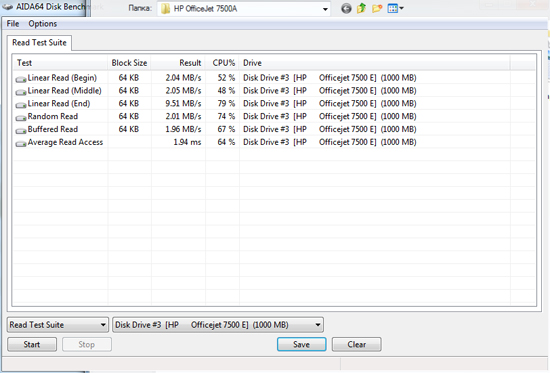The width and height of the screenshot is (550, 373).
Task: Open the Options menu
Action: [43, 24]
